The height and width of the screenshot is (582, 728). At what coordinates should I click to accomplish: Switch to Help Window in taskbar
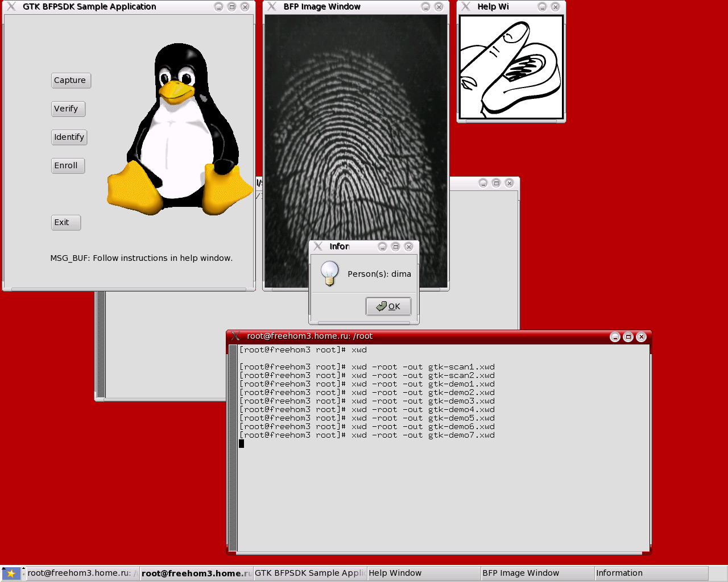423,573
